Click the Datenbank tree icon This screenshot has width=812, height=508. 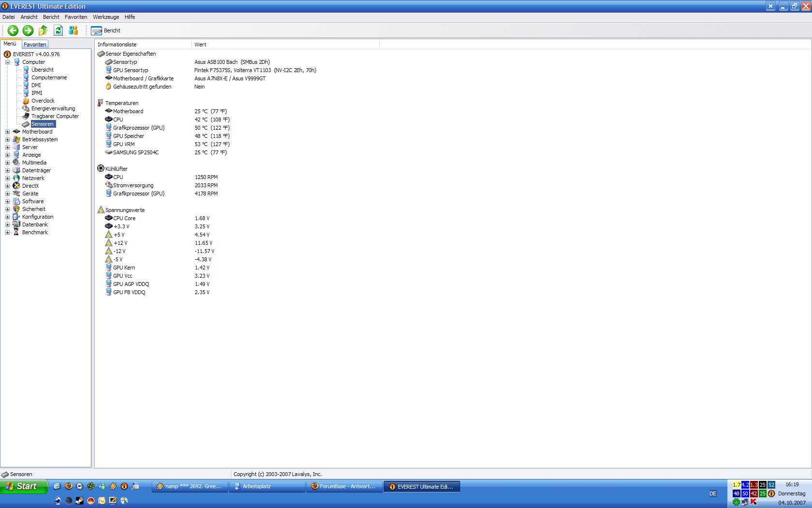(x=16, y=224)
